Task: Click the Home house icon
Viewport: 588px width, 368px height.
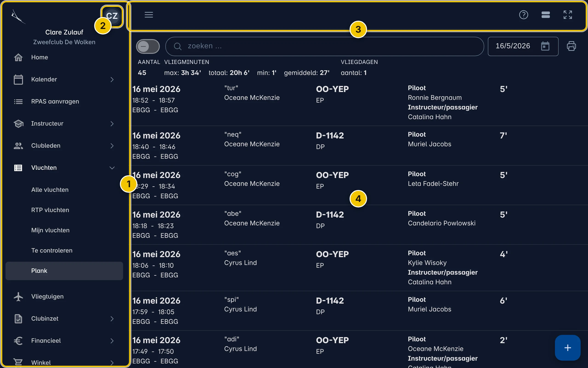Action: click(18, 57)
